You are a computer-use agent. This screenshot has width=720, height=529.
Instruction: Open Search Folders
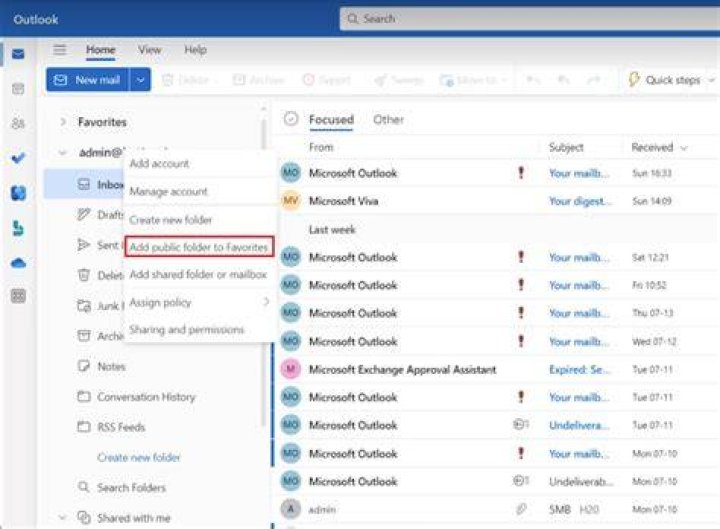pos(131,487)
